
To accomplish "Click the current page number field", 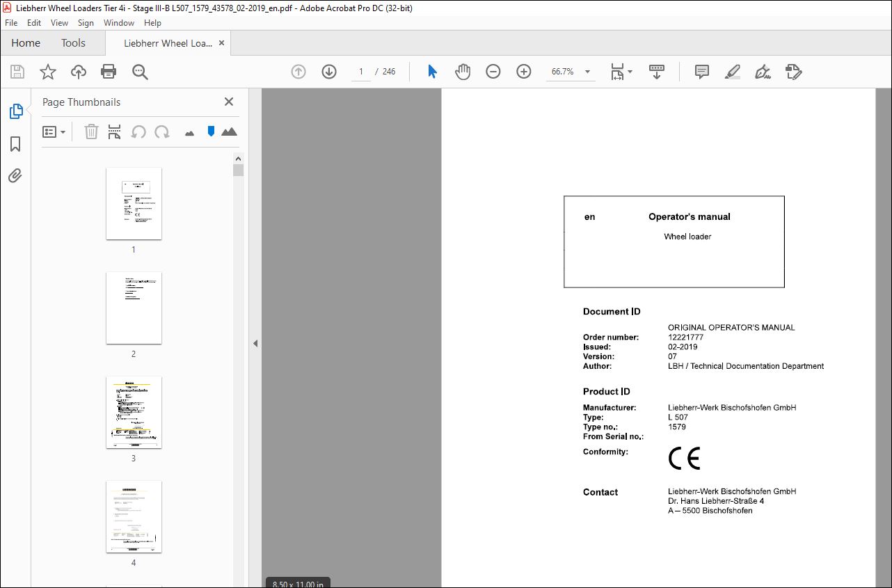I will coord(360,72).
